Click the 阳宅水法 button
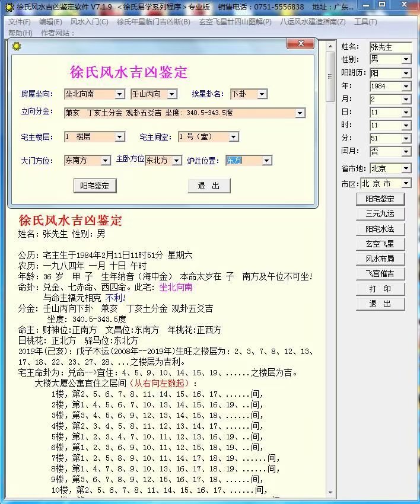Screen dimensions: 420x504 click(380, 229)
